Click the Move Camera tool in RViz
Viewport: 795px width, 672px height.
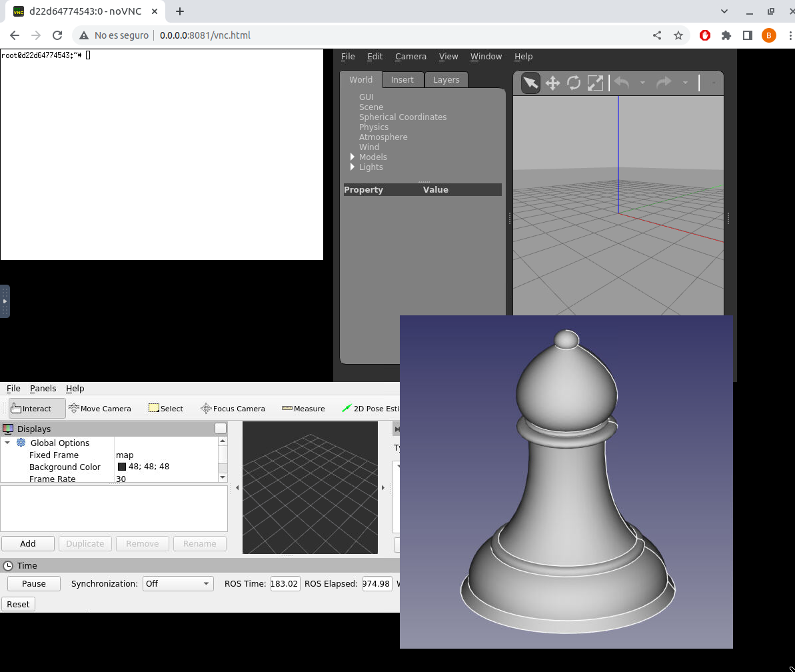click(99, 409)
